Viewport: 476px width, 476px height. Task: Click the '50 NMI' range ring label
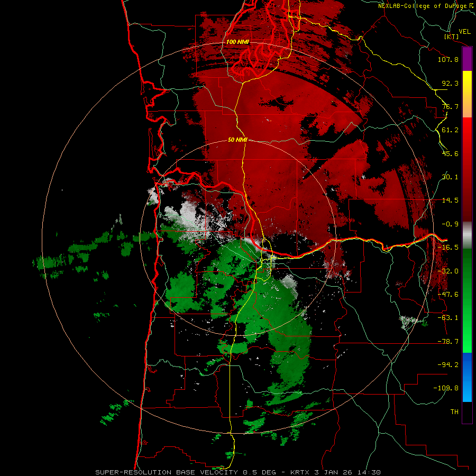(237, 140)
